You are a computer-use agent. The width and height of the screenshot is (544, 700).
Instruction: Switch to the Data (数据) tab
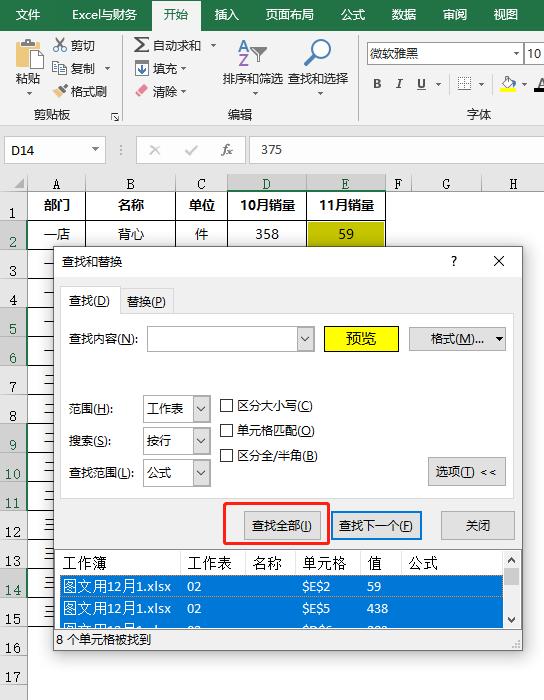(403, 15)
